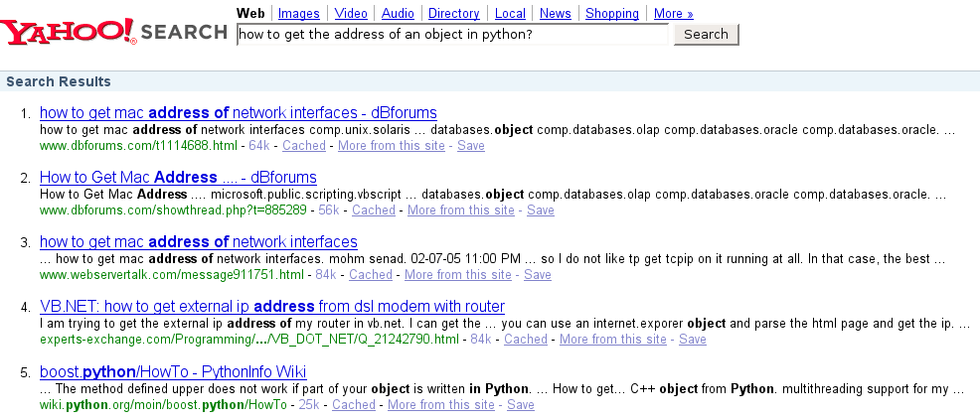Switch to the Images search tab
980x420 pixels.
pos(299,14)
